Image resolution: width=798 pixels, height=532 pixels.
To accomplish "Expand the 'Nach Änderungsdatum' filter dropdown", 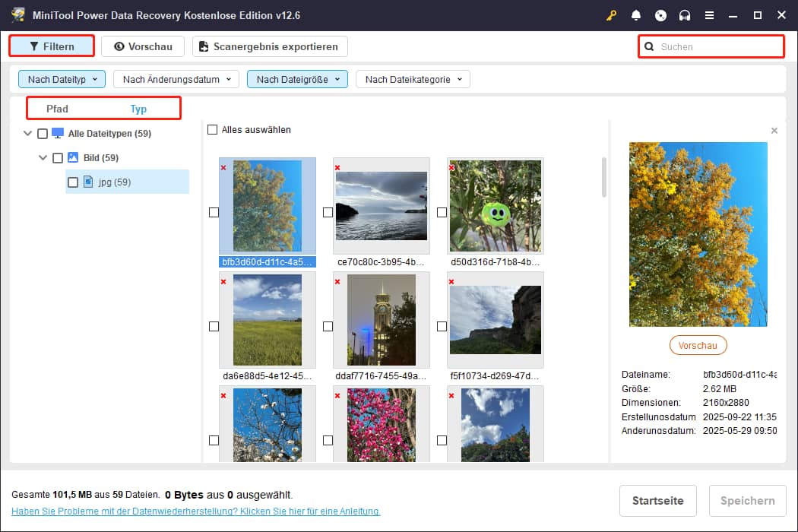I will pos(176,79).
